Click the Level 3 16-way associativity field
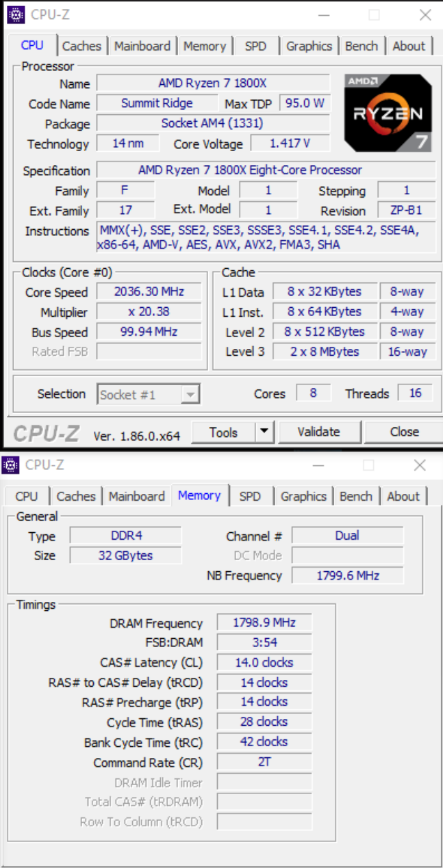The height and width of the screenshot is (868, 443). [x=407, y=352]
